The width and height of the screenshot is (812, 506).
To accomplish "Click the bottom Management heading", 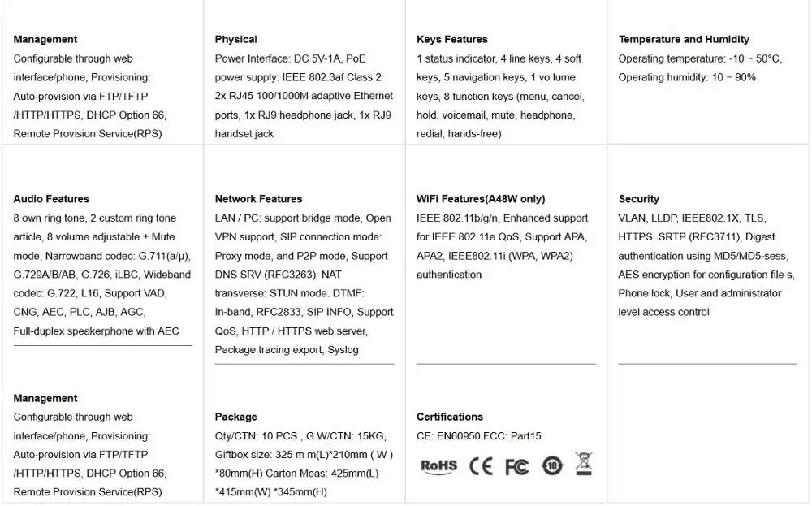I will (x=45, y=398).
